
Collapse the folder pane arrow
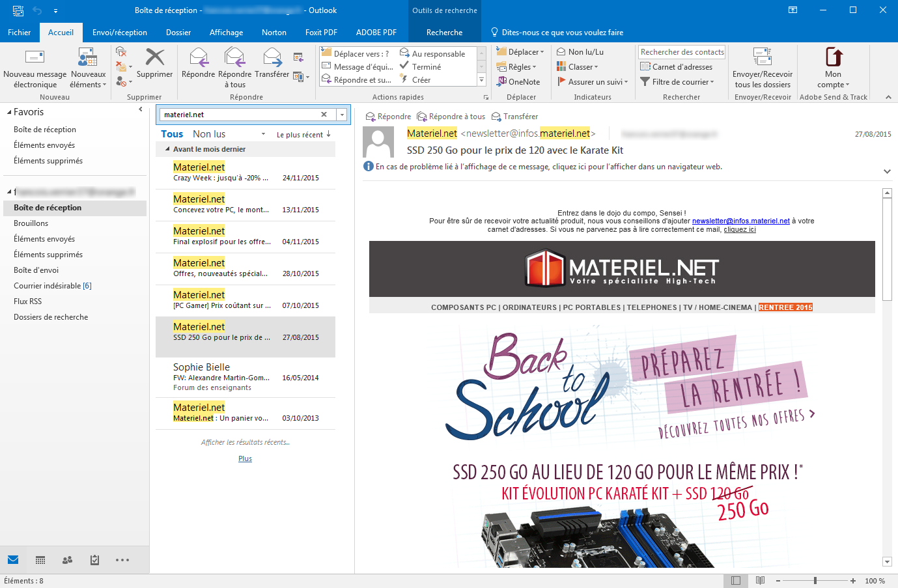coord(141,109)
